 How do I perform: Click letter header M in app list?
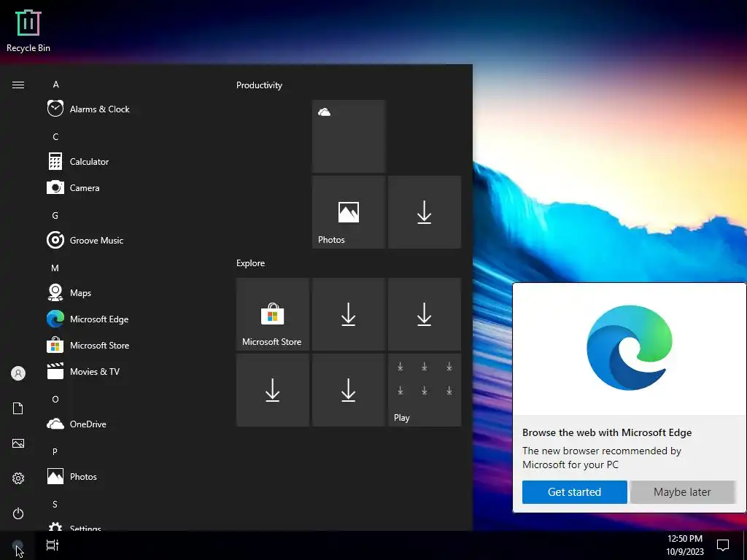(55, 268)
